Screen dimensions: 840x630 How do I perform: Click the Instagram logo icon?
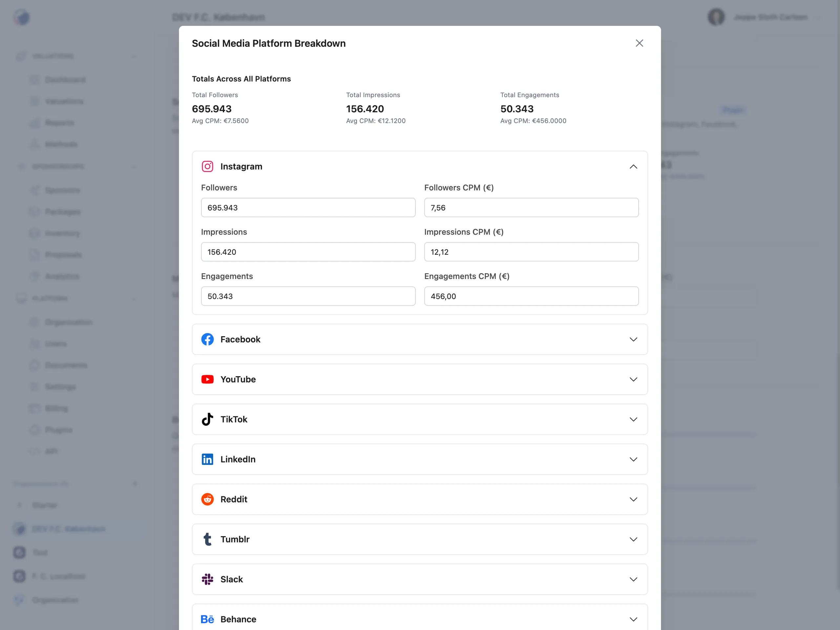(x=207, y=166)
